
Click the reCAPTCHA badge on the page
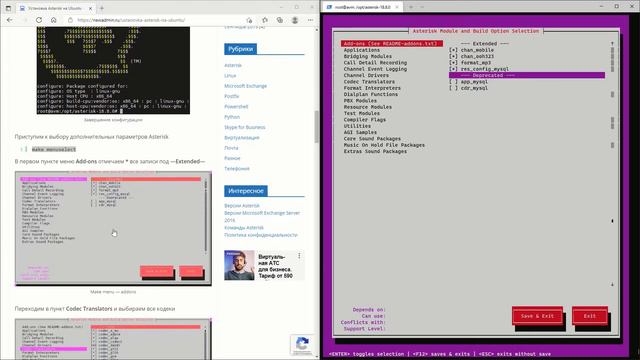pos(302,345)
